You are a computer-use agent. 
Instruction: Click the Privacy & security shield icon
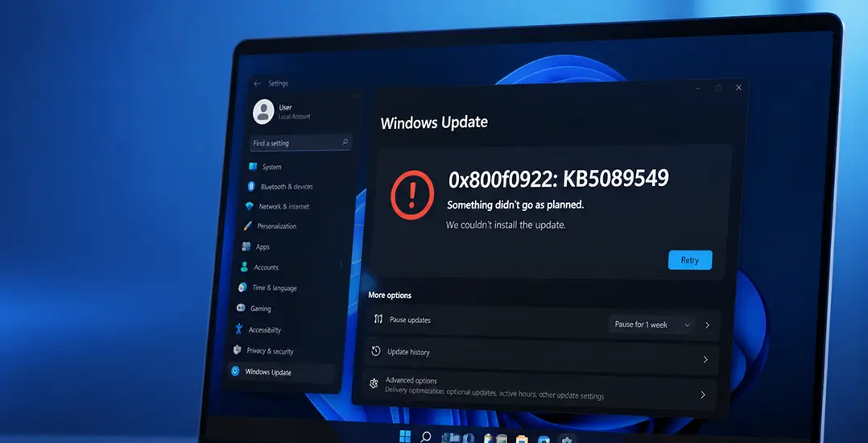tap(237, 350)
